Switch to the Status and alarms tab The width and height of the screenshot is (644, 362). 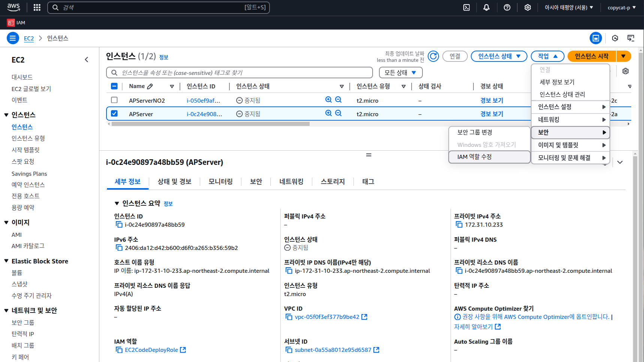tap(174, 182)
